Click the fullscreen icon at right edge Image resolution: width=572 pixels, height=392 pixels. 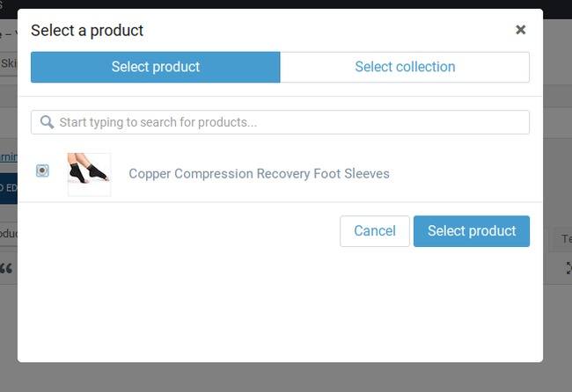[x=568, y=268]
